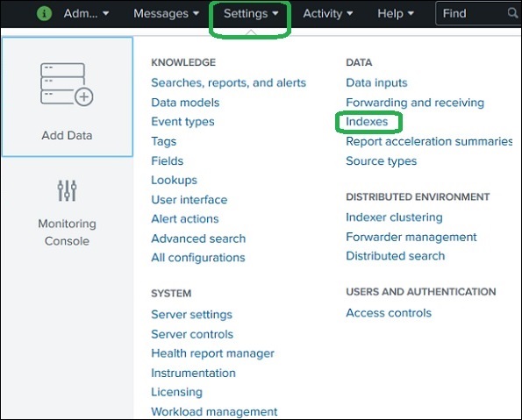The width and height of the screenshot is (522, 420).
Task: Open the Messages dropdown
Action: click(166, 14)
